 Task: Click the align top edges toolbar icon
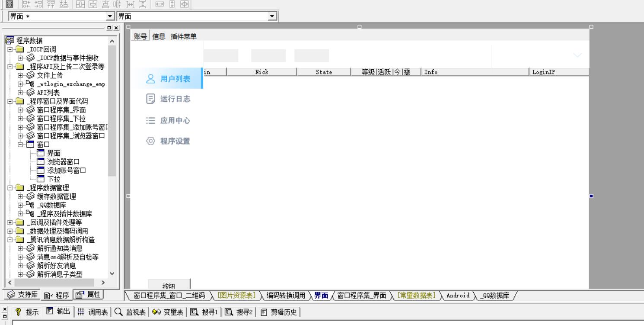(51, 4)
